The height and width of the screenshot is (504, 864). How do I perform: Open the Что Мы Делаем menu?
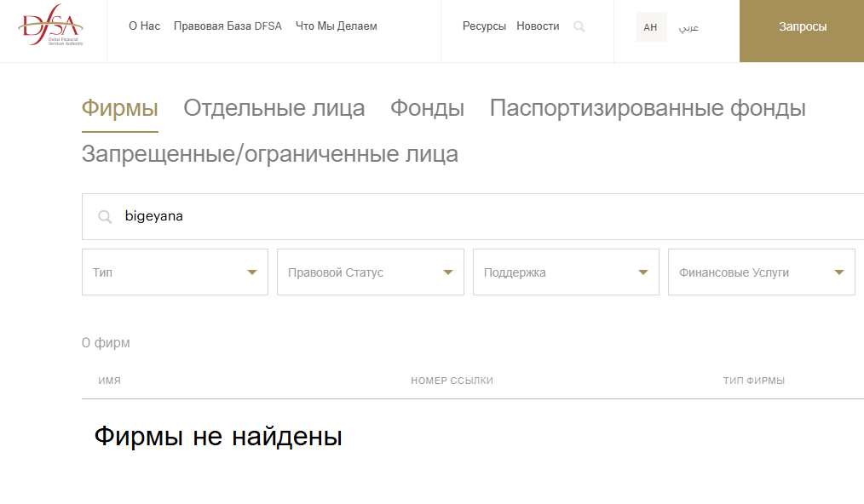(337, 26)
